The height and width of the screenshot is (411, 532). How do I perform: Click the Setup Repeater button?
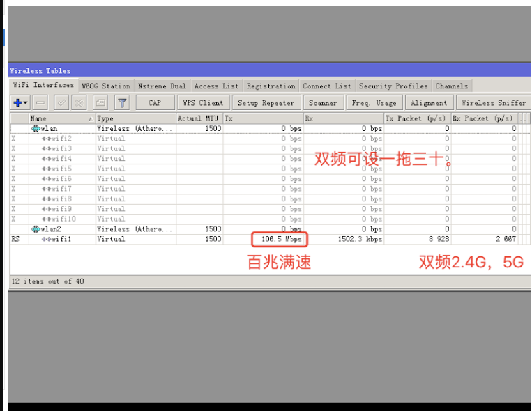click(266, 103)
